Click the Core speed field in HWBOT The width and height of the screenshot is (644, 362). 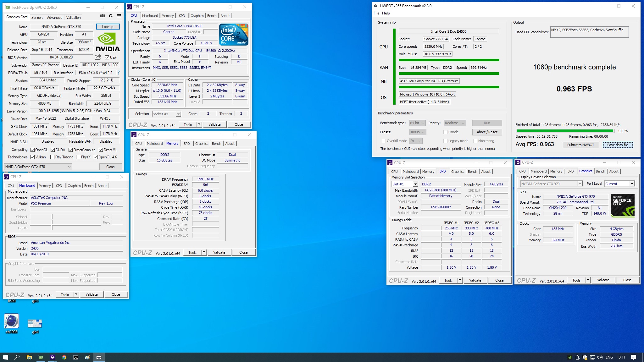(x=433, y=47)
